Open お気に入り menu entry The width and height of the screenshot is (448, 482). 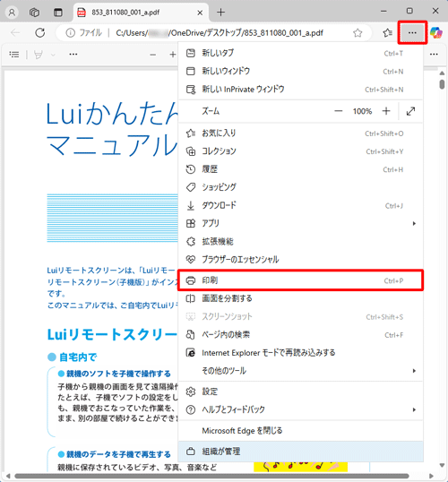pyautogui.click(x=300, y=133)
